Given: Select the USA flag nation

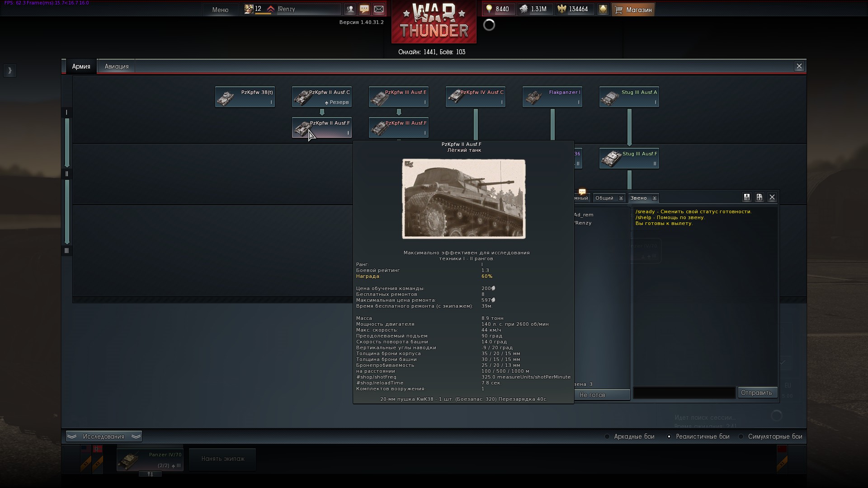Looking at the screenshot, I should pos(85,449).
